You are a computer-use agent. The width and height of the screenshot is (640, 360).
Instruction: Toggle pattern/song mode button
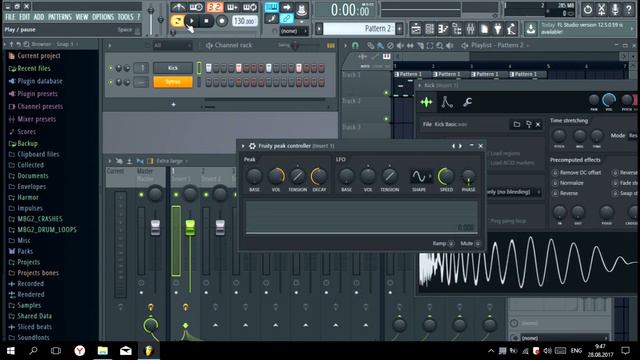[177, 21]
